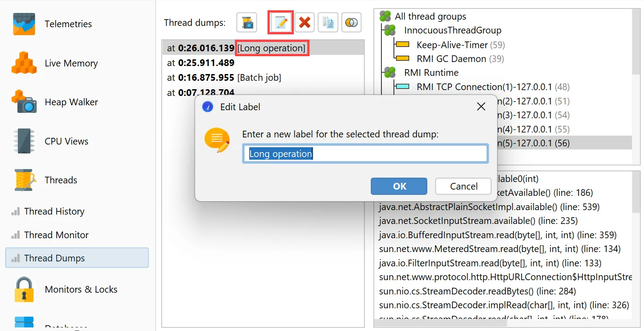Click Thread Dumps bar chart icon
Viewport: 644px width, 331px height.
click(x=16, y=258)
